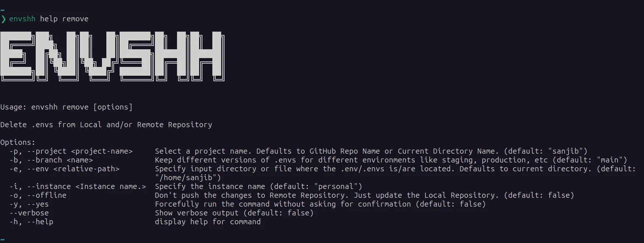Click the tilde at the top-left corner
This screenshot has height=243, width=644.
coord(2,10)
